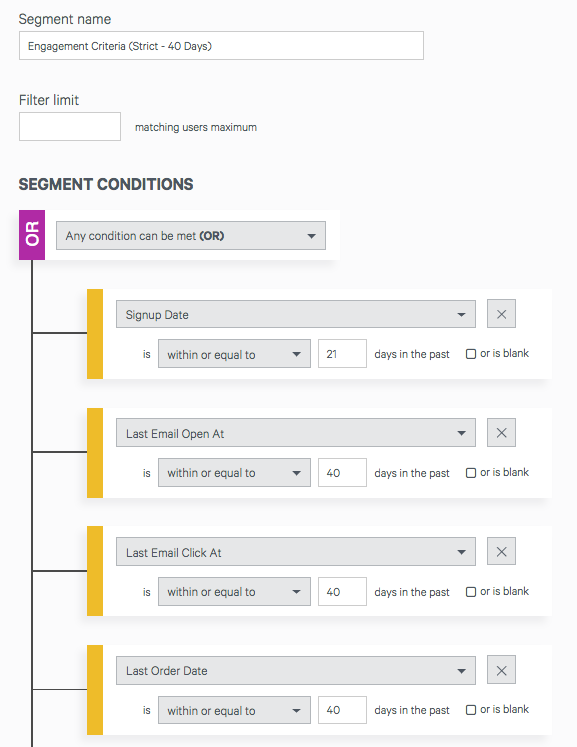This screenshot has width=577, height=747.
Task: Remove the Last Email Open At condition
Action: coord(501,433)
